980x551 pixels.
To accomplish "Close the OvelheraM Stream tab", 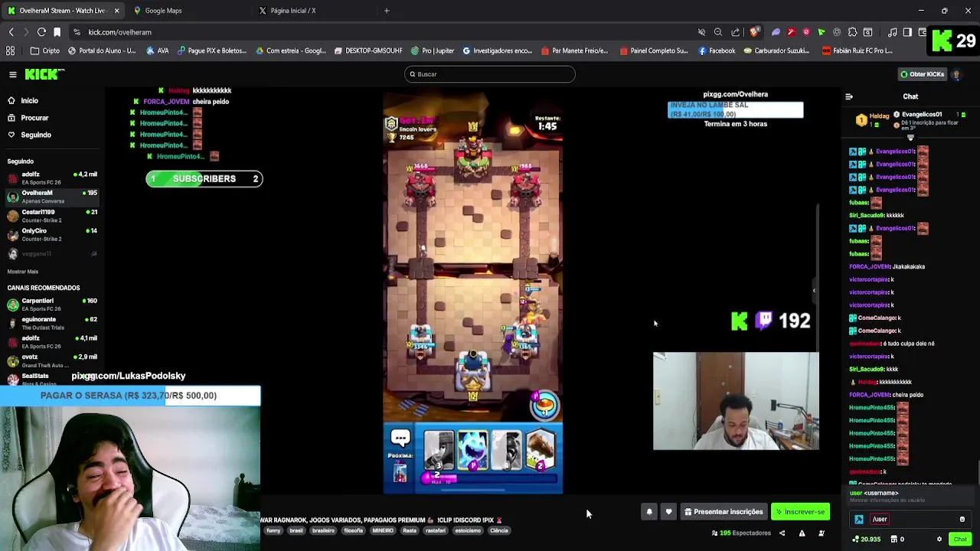I will (x=116, y=11).
